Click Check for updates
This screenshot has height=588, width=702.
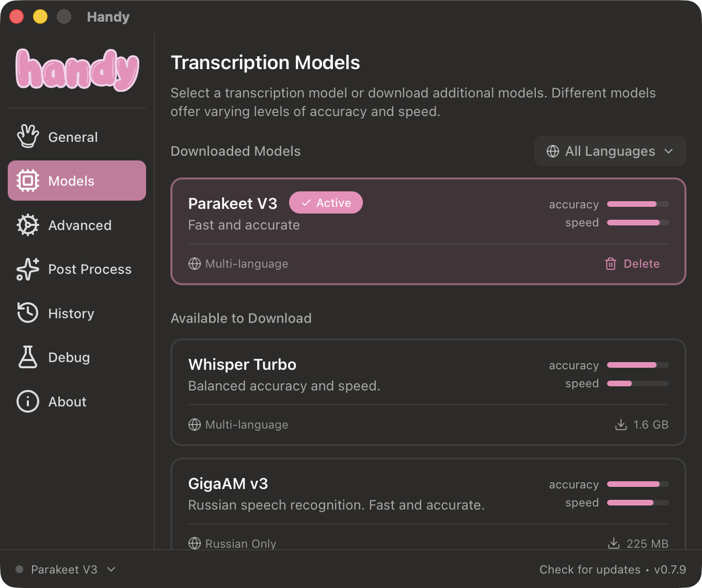point(591,569)
